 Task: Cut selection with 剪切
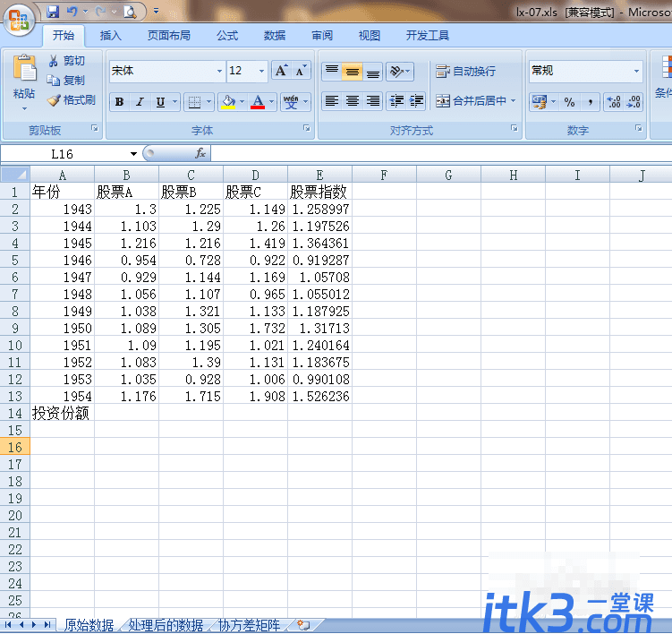[66, 61]
